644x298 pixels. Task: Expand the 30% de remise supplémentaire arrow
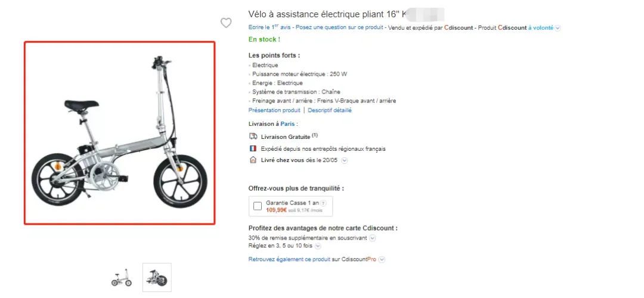[x=372, y=238]
